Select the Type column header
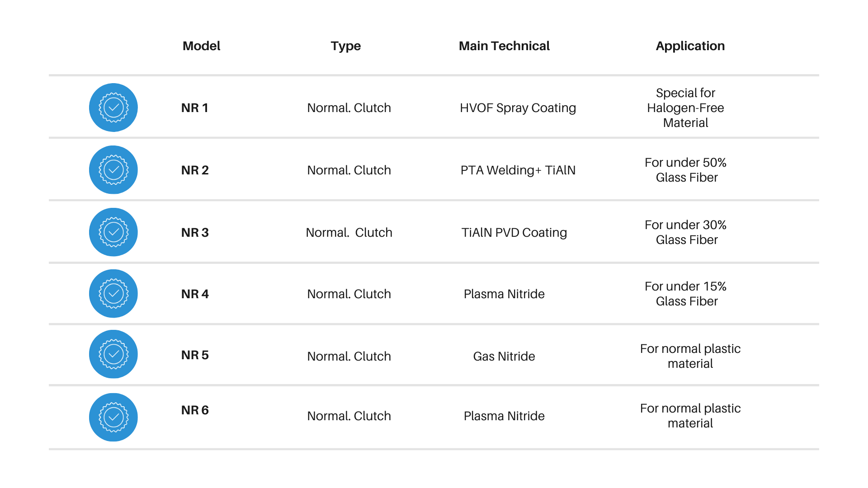 pos(345,46)
